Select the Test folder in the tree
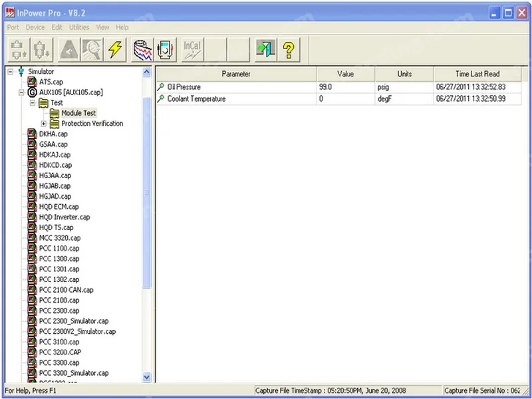This screenshot has width=532, height=399. [x=57, y=103]
